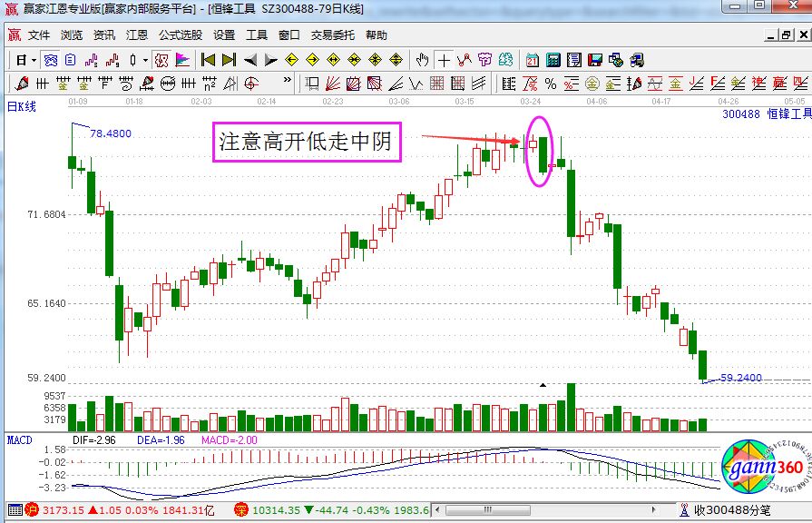This screenshot has width=812, height=523.
Task: Click the 注意高开低走中阴 annotation box
Action: click(307, 142)
